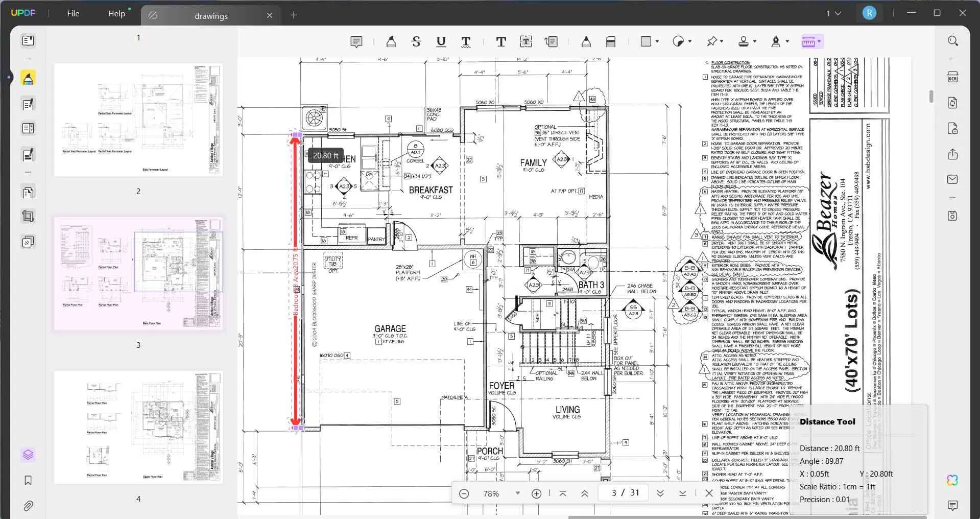Select the Underline text tool
980x519 pixels.
pyautogui.click(x=441, y=42)
